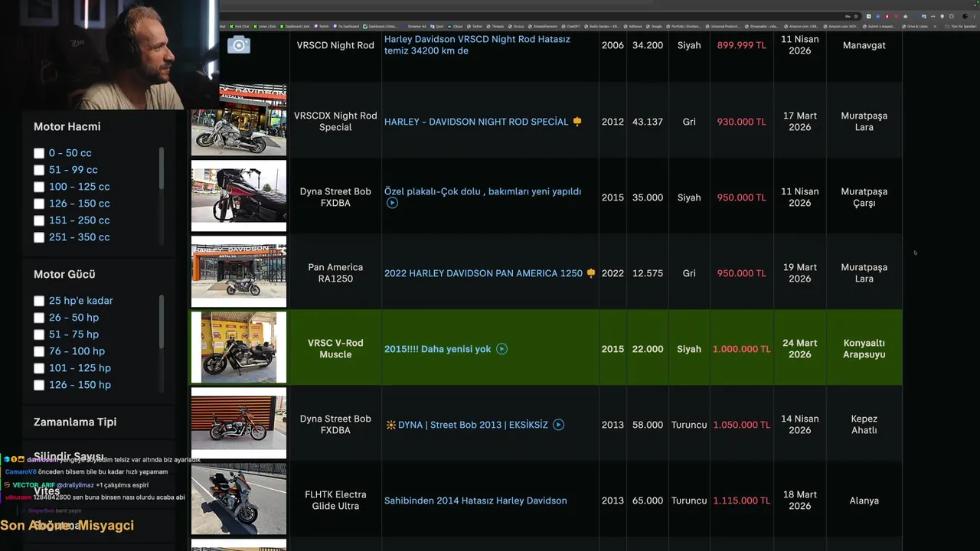Screen dimensions: 980x551
Task: Enable the 26 - 50 hp filter
Action: (39, 318)
